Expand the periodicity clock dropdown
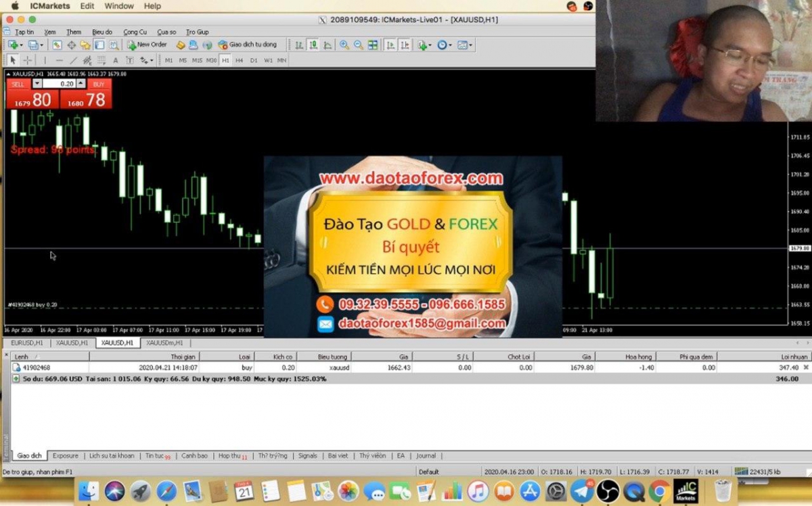This screenshot has height=506, width=812. click(450, 45)
